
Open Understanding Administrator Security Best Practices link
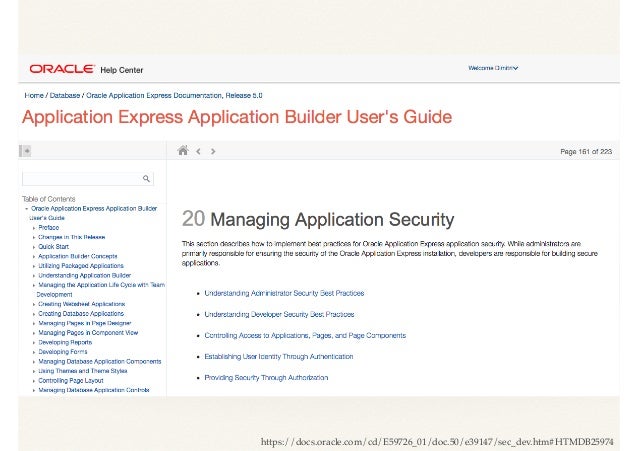(284, 293)
